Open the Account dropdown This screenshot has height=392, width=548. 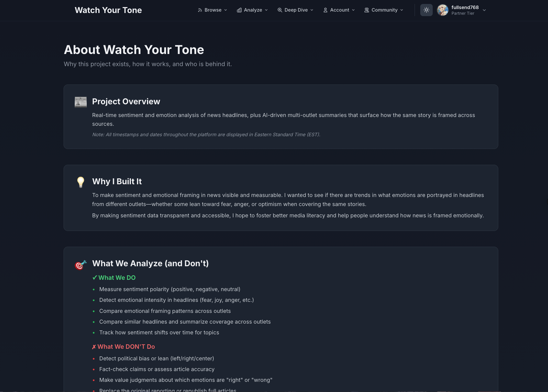point(339,10)
